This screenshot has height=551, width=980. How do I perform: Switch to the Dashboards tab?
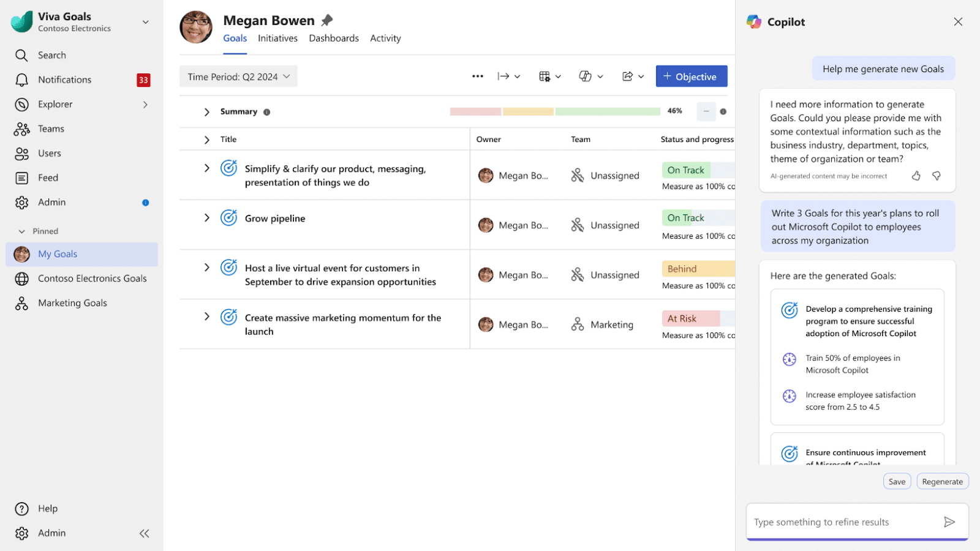point(334,38)
